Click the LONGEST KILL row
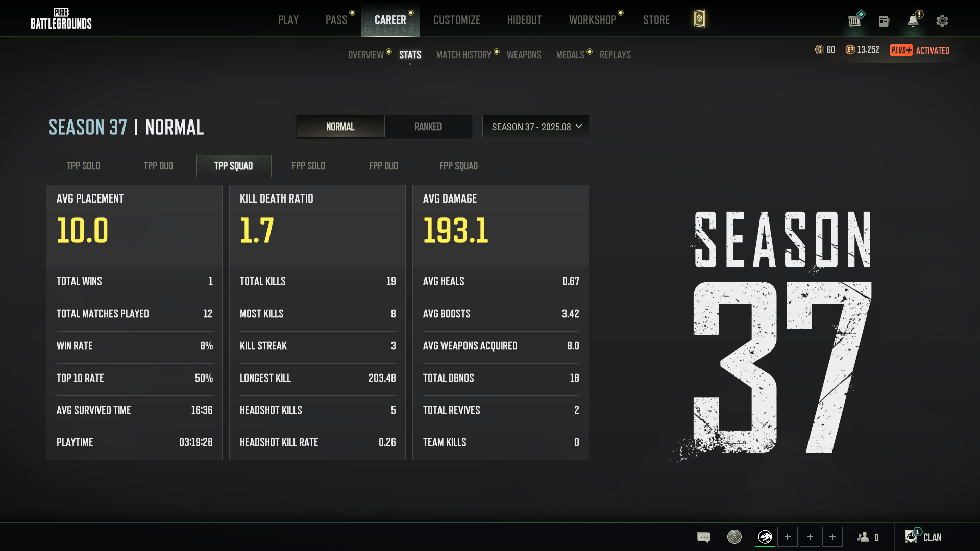Image resolution: width=980 pixels, height=551 pixels. (318, 378)
